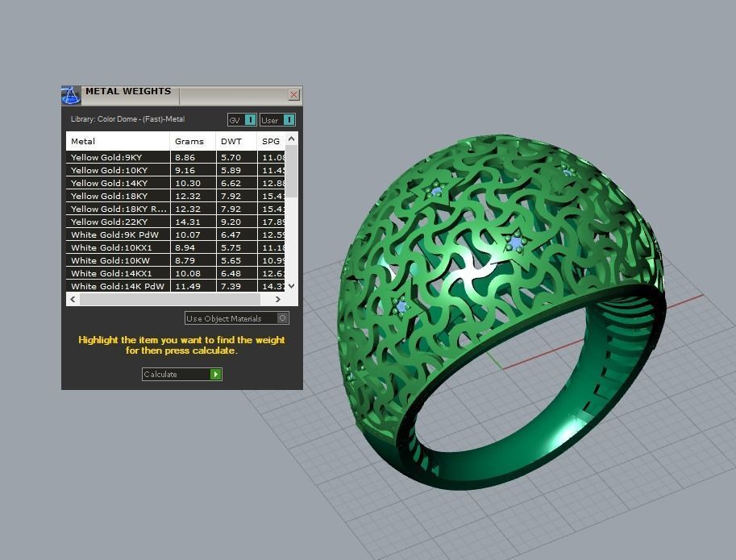The height and width of the screenshot is (560, 736).
Task: Select the White Gold:14K PdW row
Action: 176,285
